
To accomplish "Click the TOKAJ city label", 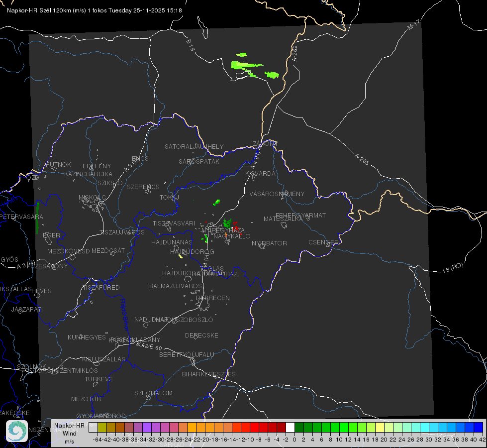I will tap(169, 198).
